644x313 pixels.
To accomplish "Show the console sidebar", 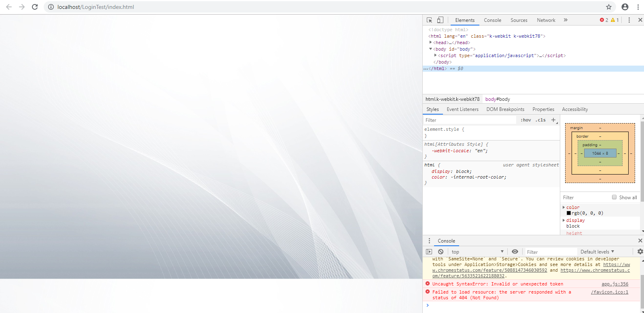I will coord(429,251).
